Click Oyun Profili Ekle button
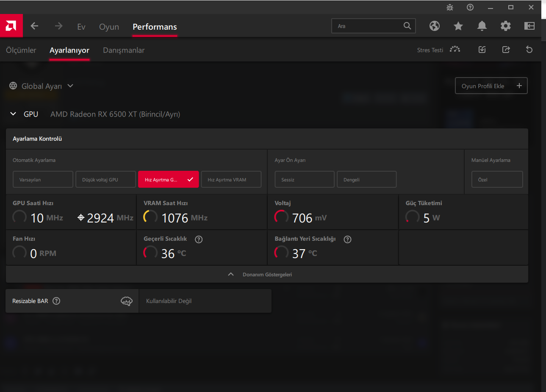Image resolution: width=546 pixels, height=392 pixels. tap(491, 86)
